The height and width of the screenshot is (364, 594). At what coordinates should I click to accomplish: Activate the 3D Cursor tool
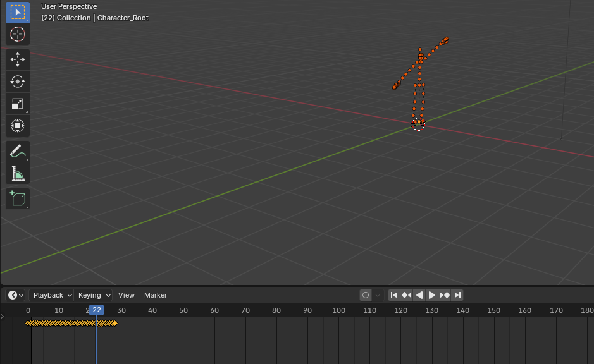(17, 35)
